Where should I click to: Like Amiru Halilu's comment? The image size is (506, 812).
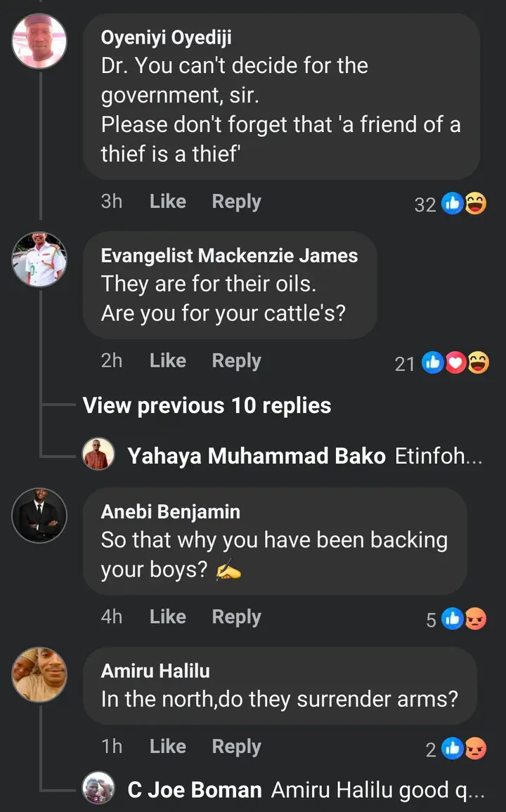click(x=167, y=747)
